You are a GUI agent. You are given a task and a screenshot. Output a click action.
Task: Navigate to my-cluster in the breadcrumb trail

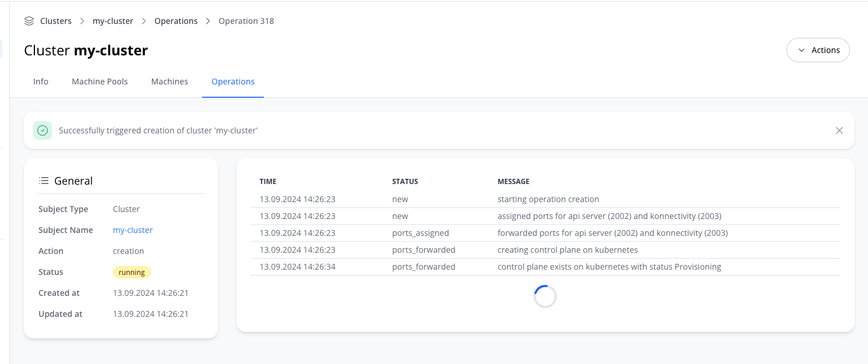[x=113, y=21]
